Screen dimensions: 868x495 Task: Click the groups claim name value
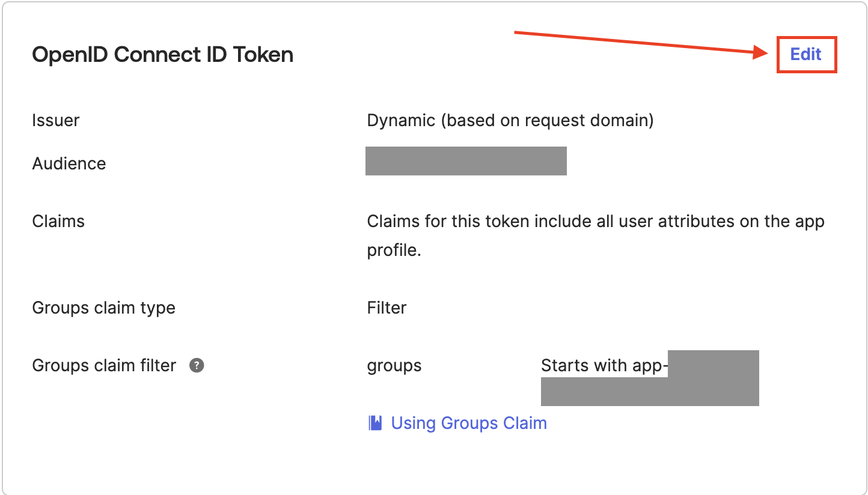coord(394,366)
